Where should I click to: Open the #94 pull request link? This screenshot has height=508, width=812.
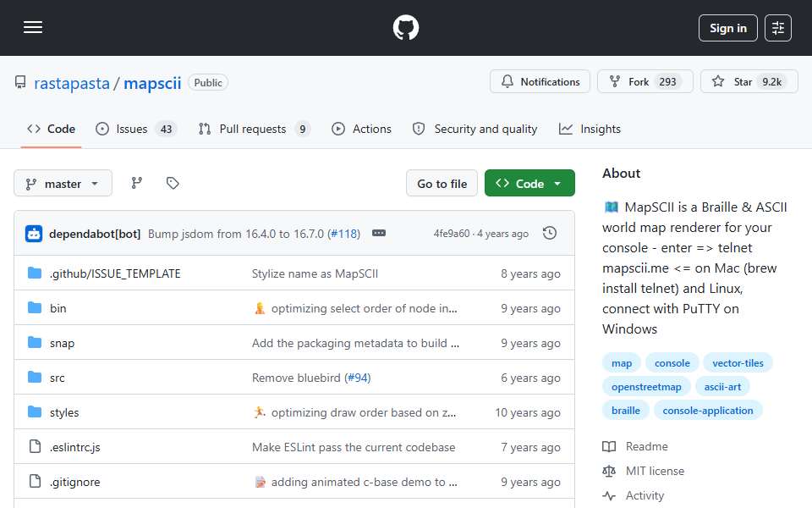coord(358,378)
